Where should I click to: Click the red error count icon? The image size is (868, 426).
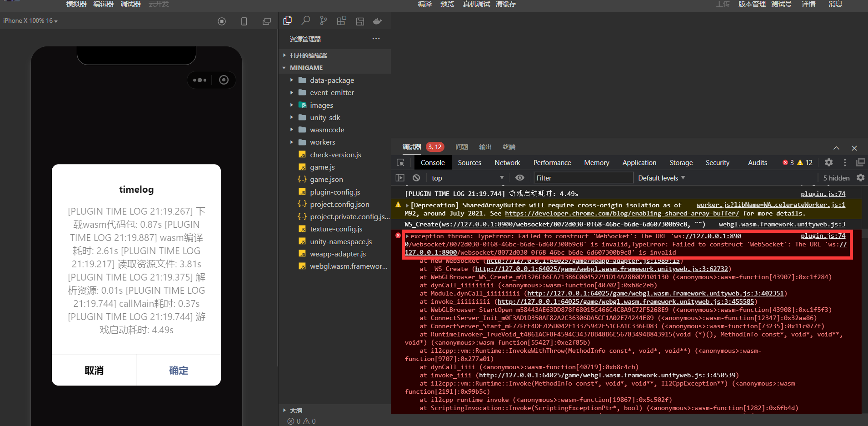click(785, 162)
